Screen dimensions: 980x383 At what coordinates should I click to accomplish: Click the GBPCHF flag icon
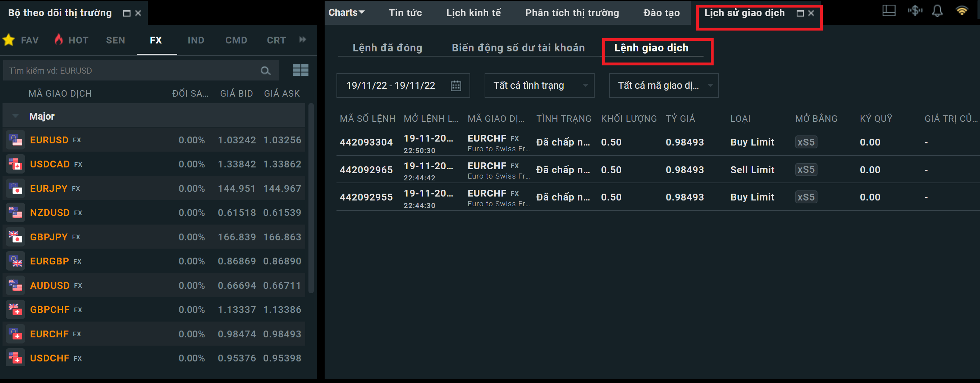[15, 310]
